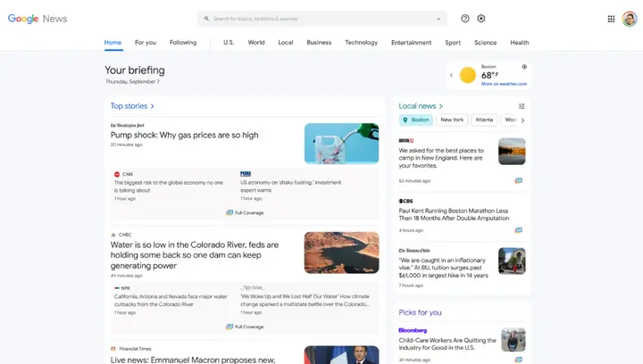Click the Child-Care story thumbnail
The width and height of the screenshot is (643, 364).
pyautogui.click(x=514, y=340)
